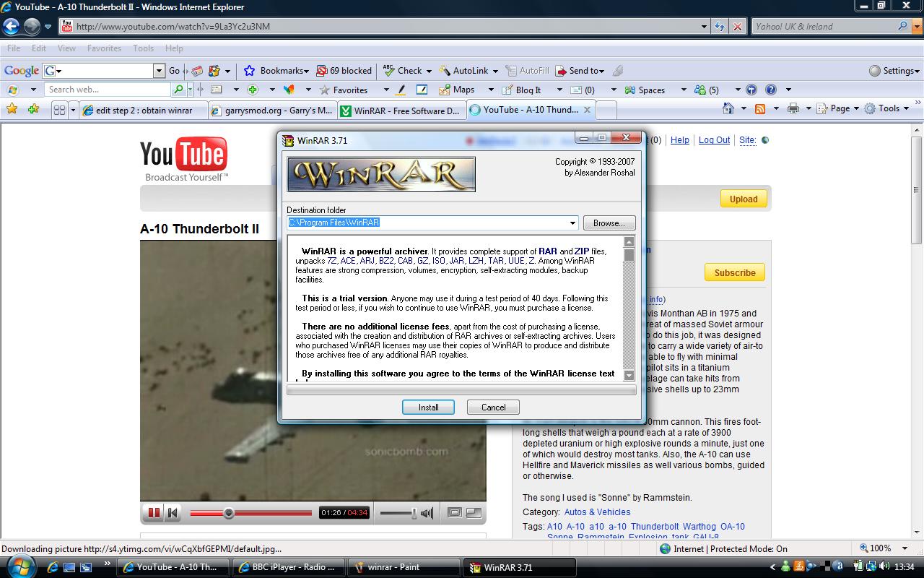Click the yellow Subscribe button
Screen dimensions: 924x578
tap(735, 272)
